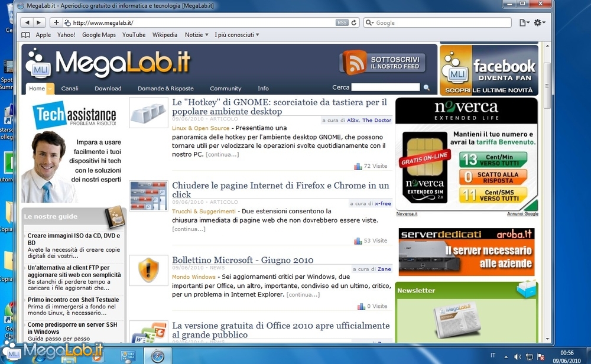Open the Google Maps bookmark
Viewport: 591px width, 364px height.
pos(99,35)
